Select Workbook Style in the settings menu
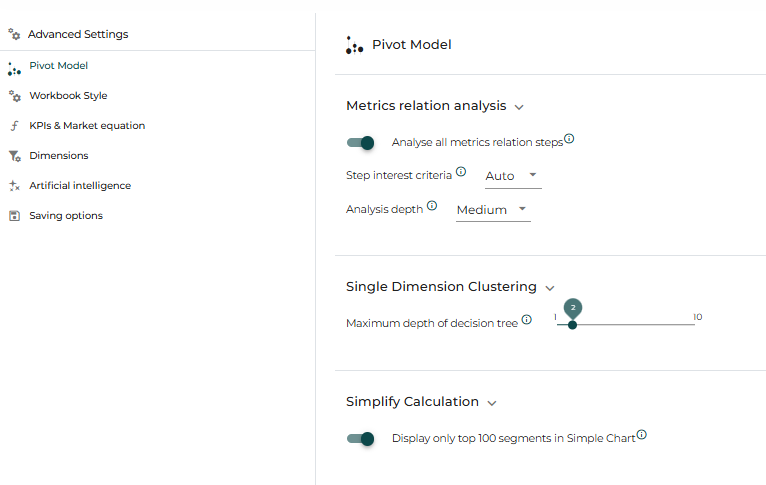Image resolution: width=766 pixels, height=485 pixels. tap(68, 96)
